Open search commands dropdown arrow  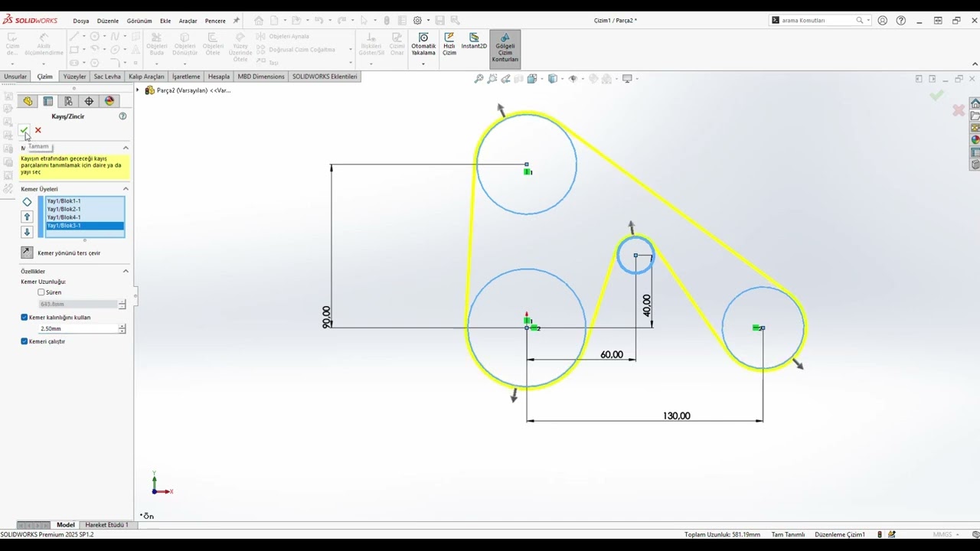coord(868,21)
